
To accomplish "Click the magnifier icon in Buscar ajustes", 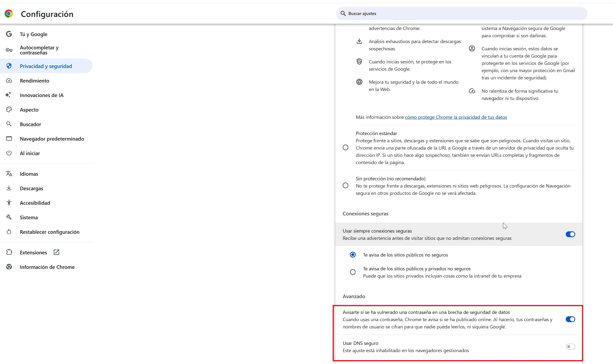I will coord(343,14).
